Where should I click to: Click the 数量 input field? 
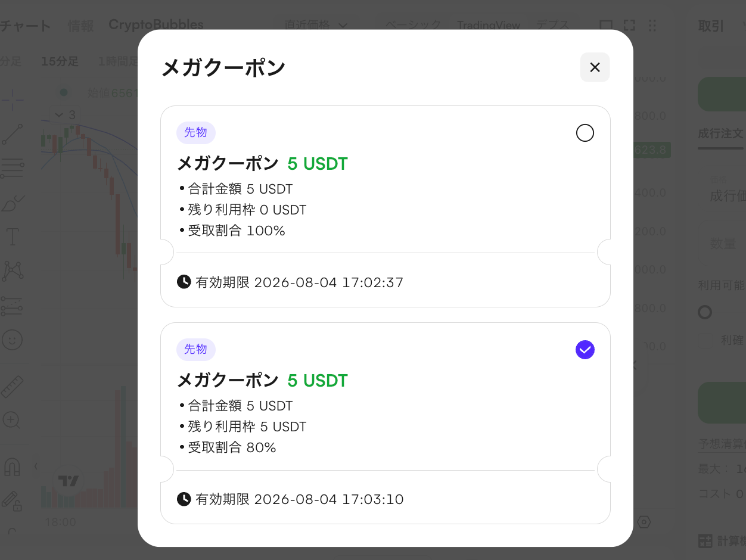pyautogui.click(x=722, y=244)
